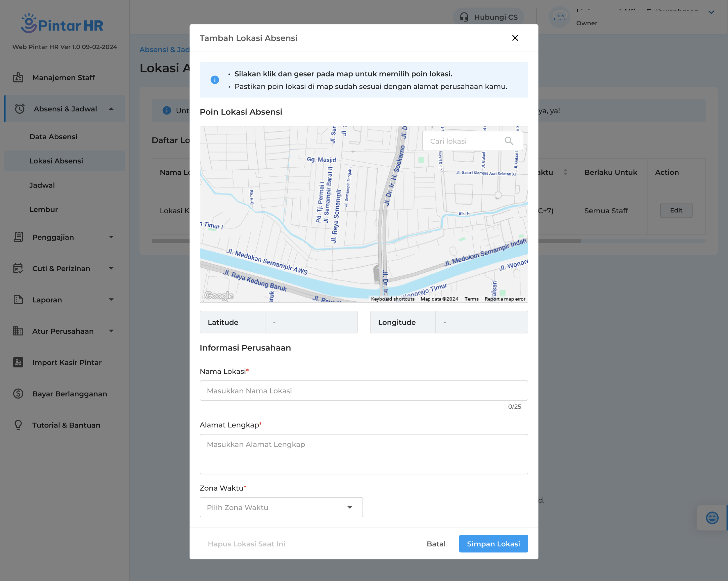This screenshot has height=581, width=728.
Task: Click the Atur Perusahaan building icon
Action: [x=18, y=331]
